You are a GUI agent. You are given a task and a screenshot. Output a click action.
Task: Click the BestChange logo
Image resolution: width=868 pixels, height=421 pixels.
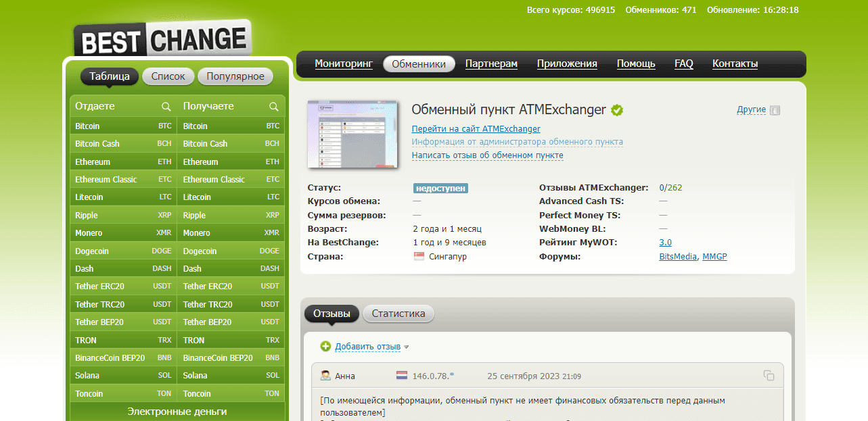click(x=162, y=40)
